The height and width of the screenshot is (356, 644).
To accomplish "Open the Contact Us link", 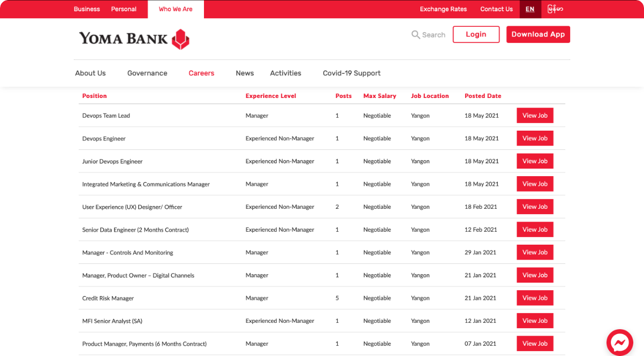I will pyautogui.click(x=496, y=9).
